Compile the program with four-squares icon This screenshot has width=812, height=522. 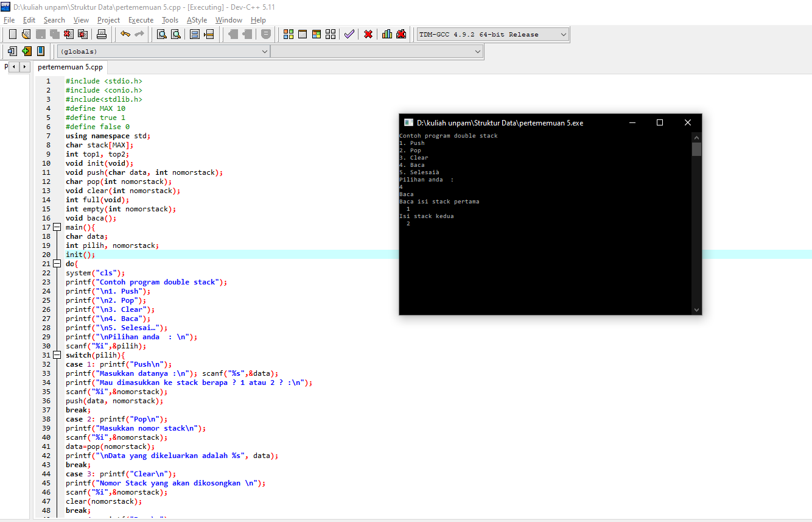289,34
